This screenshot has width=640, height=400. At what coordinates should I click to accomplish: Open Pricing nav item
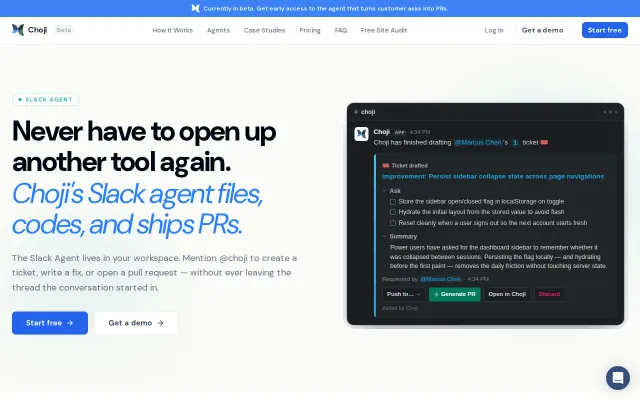[x=310, y=30]
